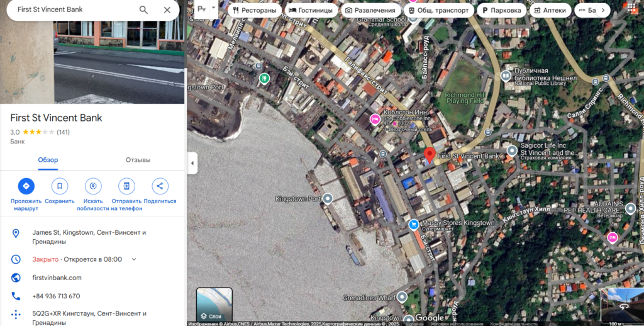Click the Kingstown Port map marker

click(327, 199)
